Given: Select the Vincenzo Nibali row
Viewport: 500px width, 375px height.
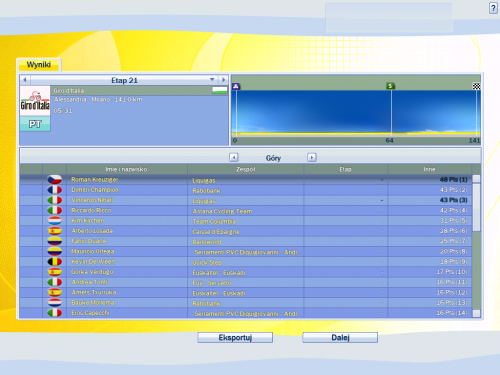Looking at the screenshot, I should point(246,200).
